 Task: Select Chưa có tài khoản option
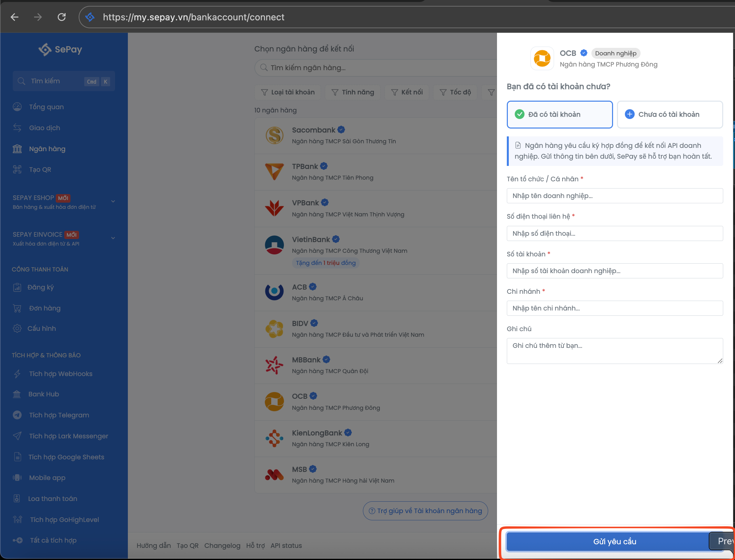point(669,114)
